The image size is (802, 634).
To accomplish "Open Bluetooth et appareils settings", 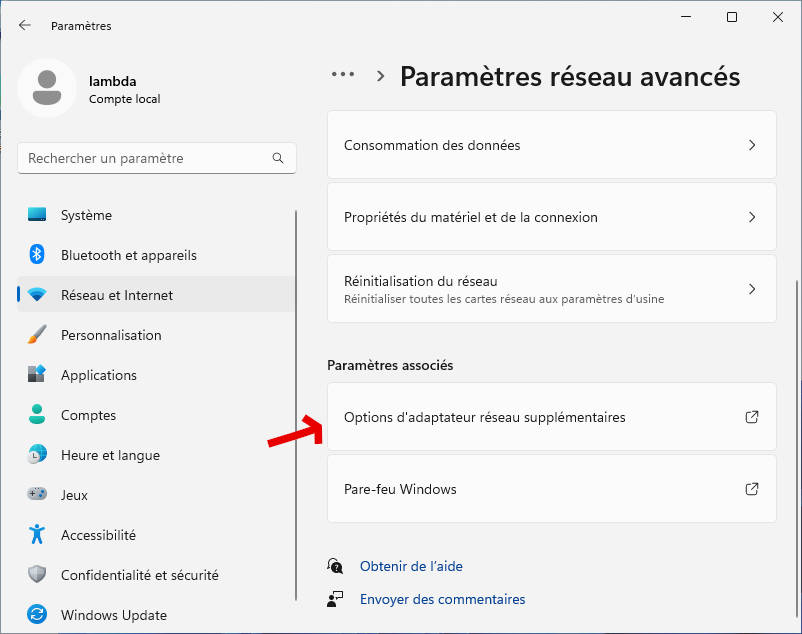I will click(128, 255).
